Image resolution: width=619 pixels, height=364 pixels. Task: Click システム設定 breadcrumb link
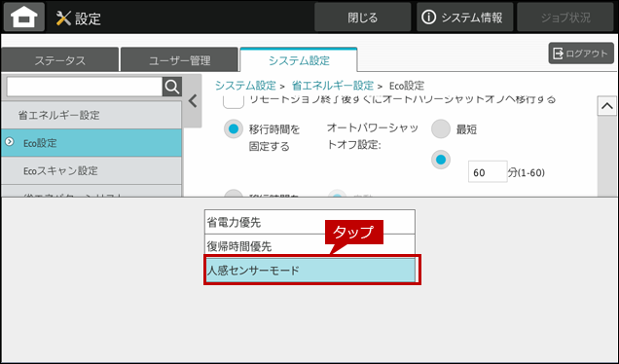click(x=245, y=86)
